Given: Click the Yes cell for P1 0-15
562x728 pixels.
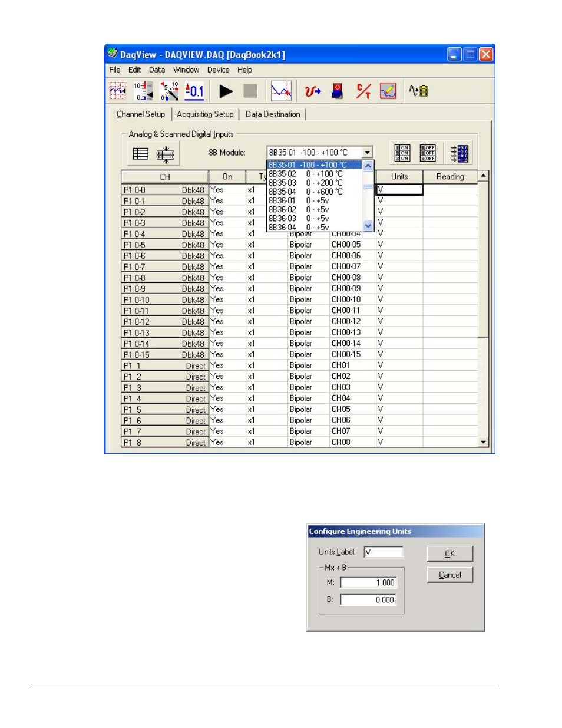Looking at the screenshot, I should coord(227,354).
